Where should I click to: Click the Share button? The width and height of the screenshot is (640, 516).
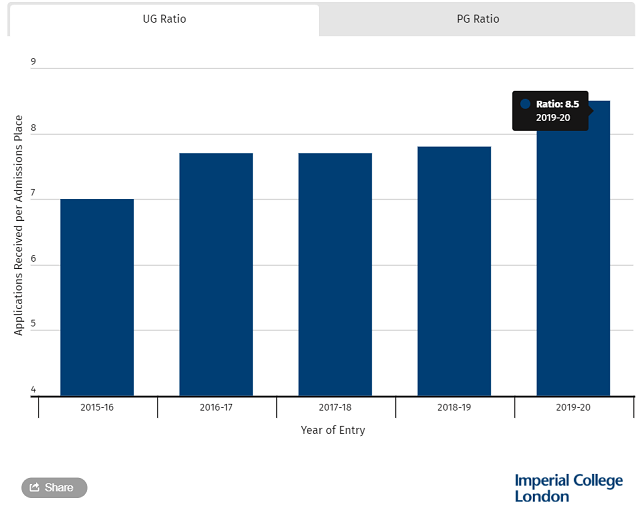click(54, 487)
